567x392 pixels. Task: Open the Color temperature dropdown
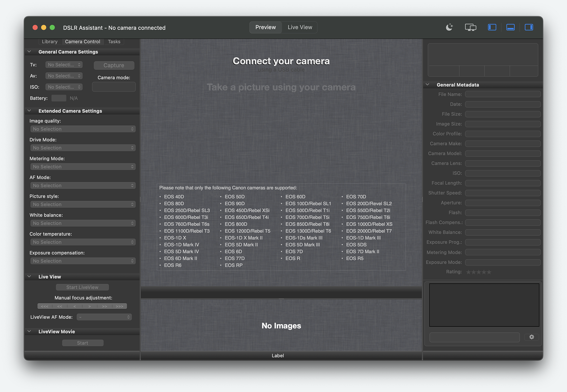tap(83, 242)
